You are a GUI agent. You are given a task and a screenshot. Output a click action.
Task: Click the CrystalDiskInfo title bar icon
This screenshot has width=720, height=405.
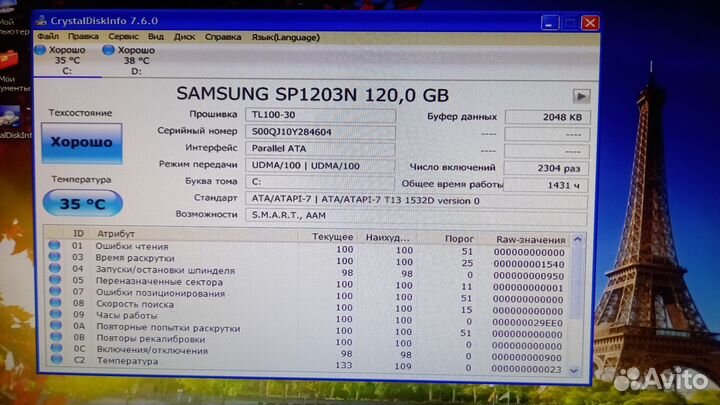tap(41, 20)
